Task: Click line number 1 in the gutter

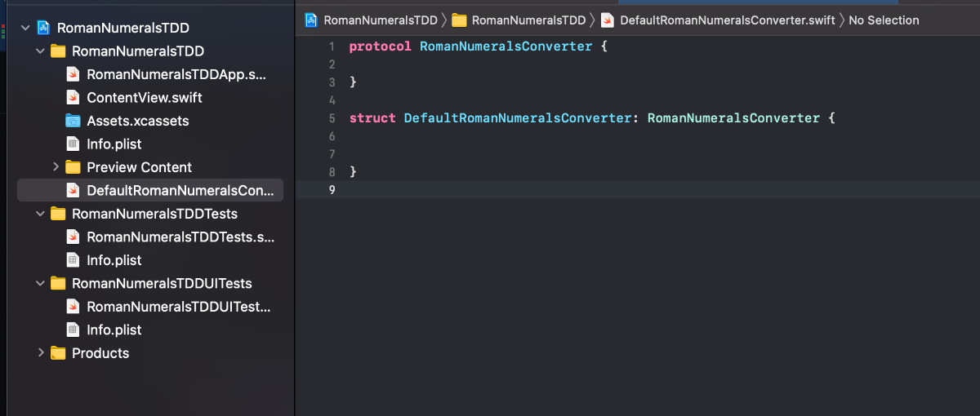Action: click(x=332, y=46)
